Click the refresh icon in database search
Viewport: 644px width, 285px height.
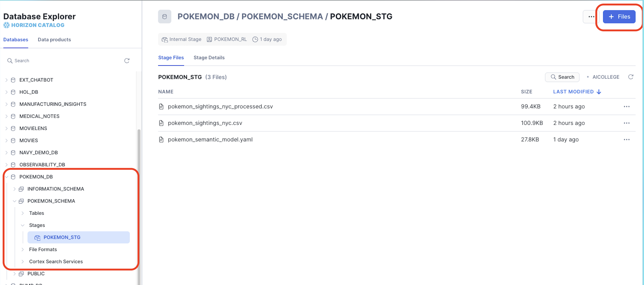[127, 61]
